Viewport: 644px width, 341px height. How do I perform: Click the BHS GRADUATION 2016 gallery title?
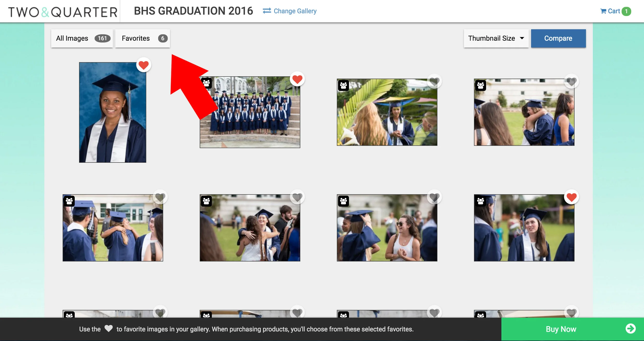pyautogui.click(x=193, y=11)
